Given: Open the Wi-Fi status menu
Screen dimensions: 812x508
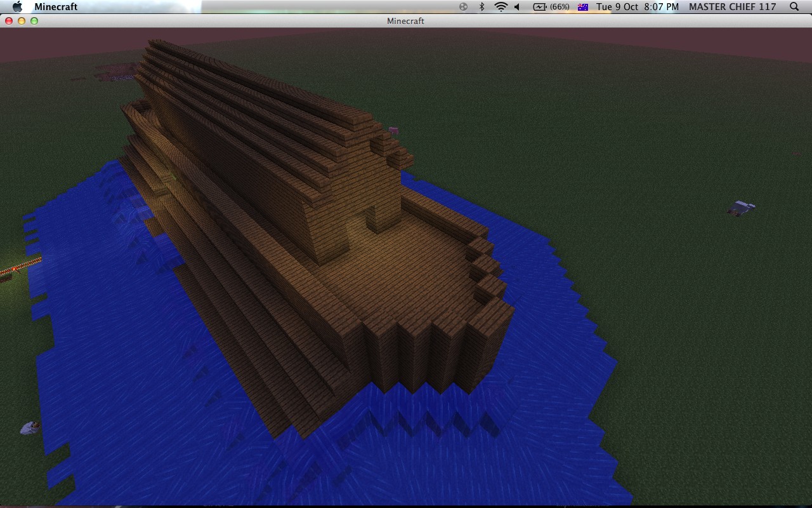Looking at the screenshot, I should 501,7.
